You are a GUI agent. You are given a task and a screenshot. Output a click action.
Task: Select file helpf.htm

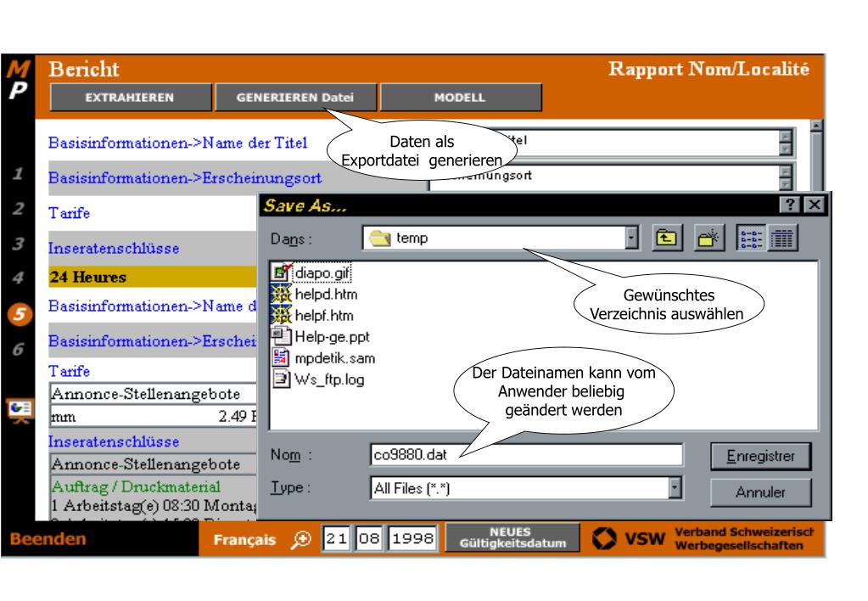click(x=324, y=316)
